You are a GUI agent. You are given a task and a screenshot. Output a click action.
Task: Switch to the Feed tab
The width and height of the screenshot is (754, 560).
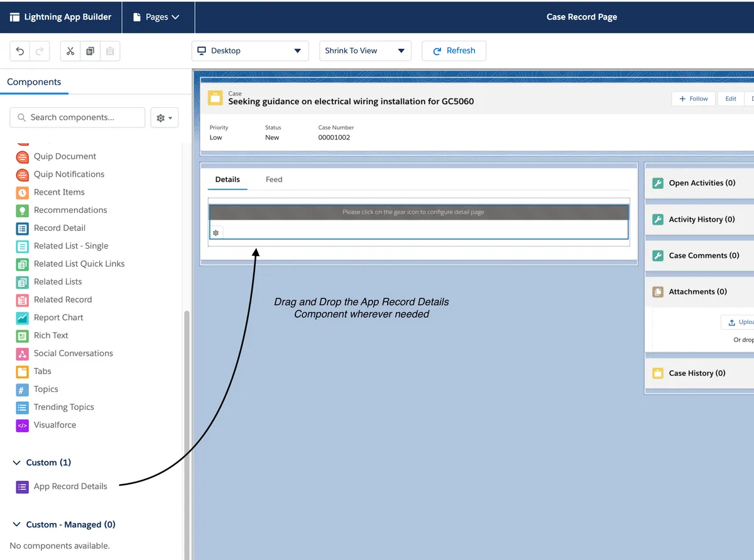coord(274,180)
